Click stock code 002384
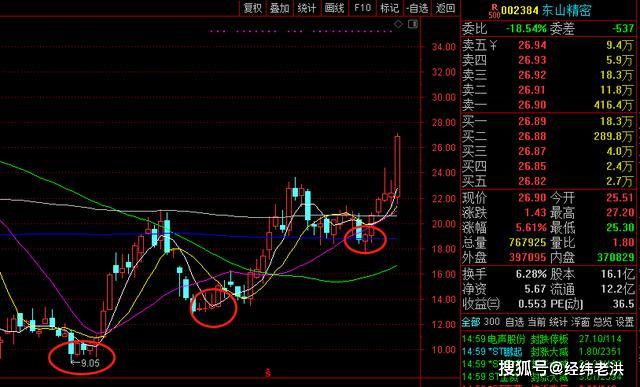 520,11
